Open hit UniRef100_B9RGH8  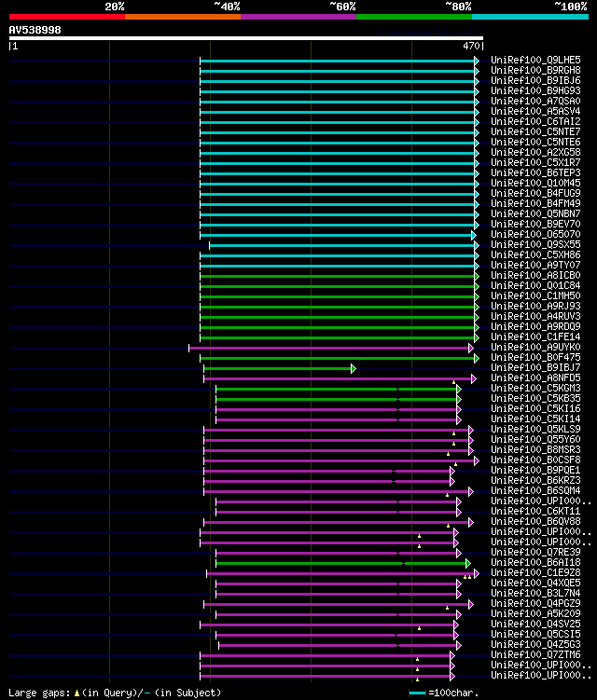(535, 70)
